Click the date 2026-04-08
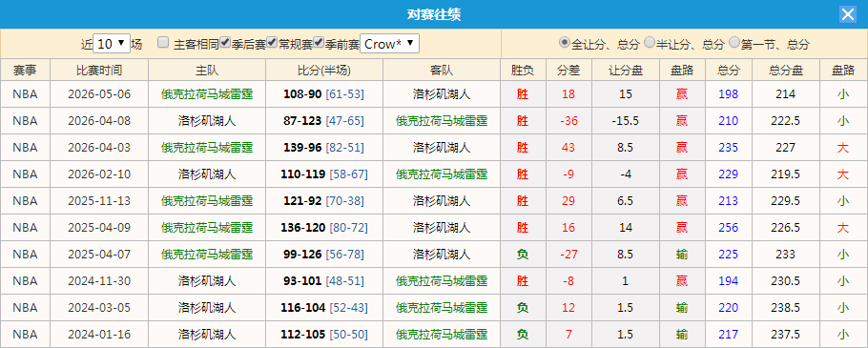 point(99,121)
